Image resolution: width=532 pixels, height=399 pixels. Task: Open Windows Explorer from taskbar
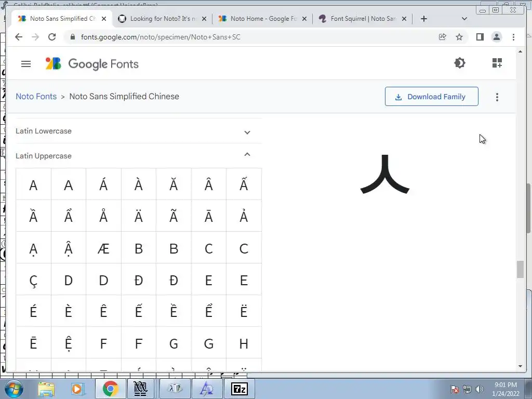46,389
